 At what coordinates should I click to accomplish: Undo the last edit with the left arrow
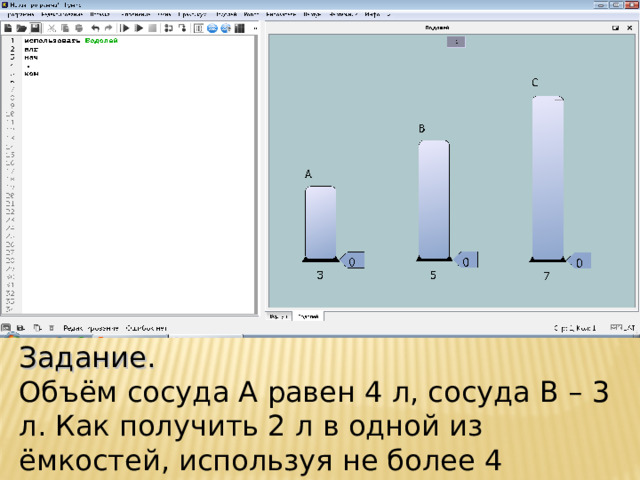(93, 28)
